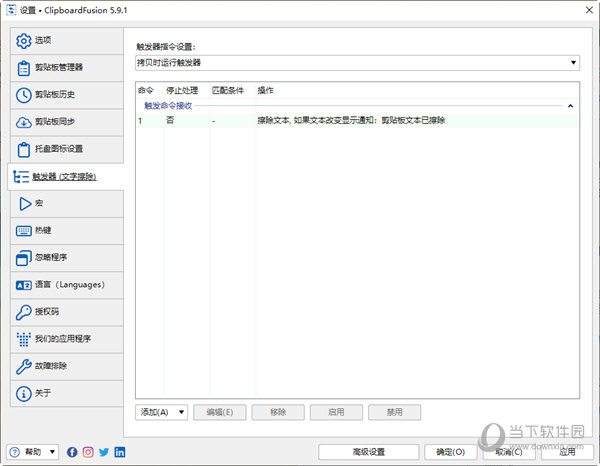Switch to 剪贴板管理器 tab

coord(67,68)
